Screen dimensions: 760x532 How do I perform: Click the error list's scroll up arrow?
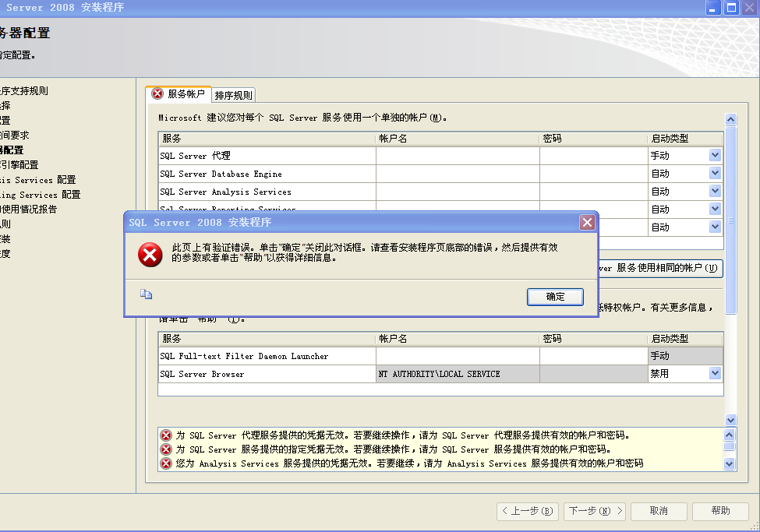pos(729,435)
